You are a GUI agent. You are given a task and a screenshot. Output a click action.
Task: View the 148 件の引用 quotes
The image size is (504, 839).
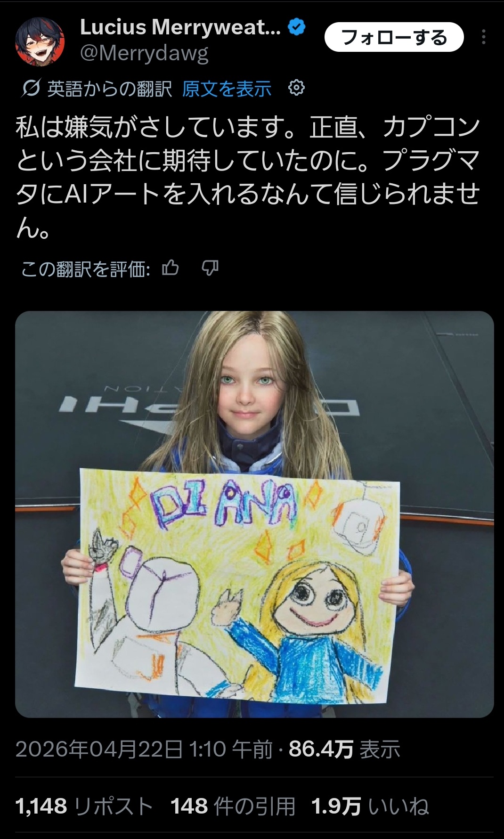[x=233, y=806]
